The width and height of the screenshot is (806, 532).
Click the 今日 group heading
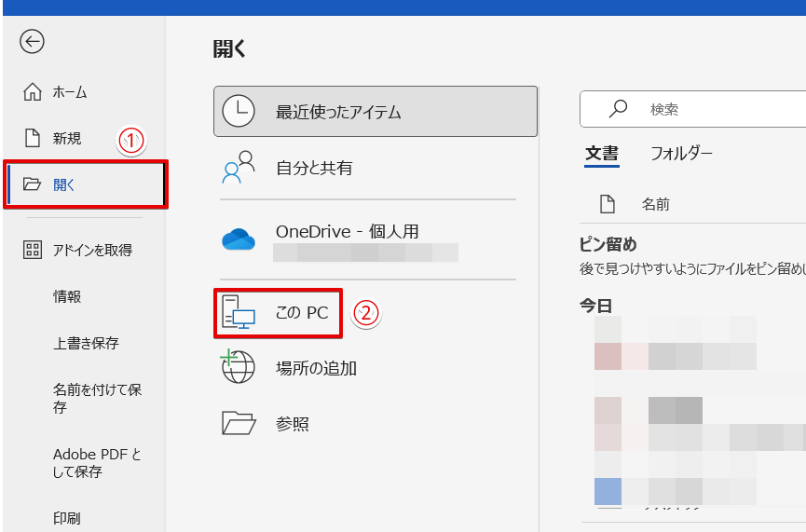[595, 306]
